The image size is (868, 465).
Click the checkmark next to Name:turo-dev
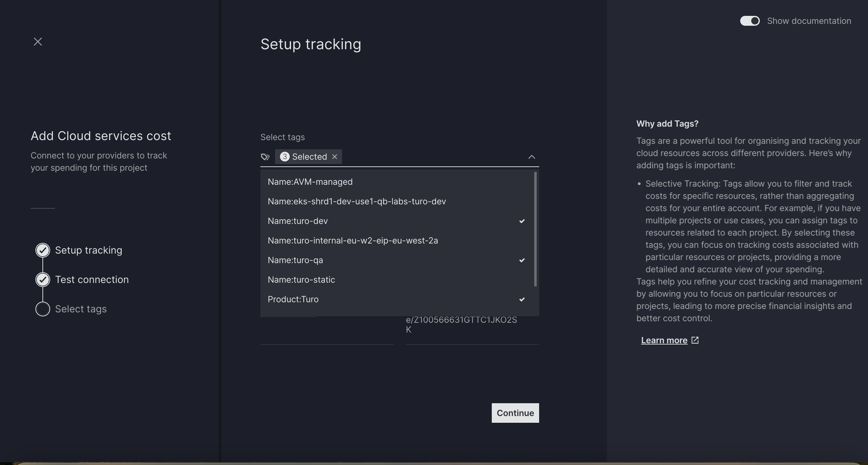coord(522,221)
